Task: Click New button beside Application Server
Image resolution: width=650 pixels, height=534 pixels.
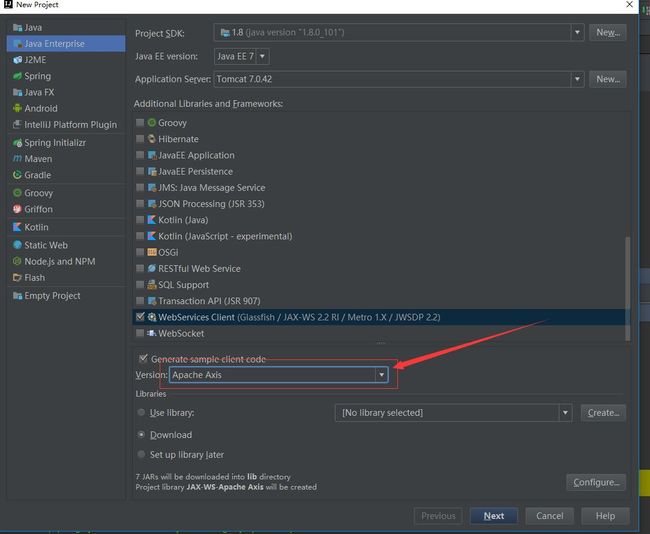Action: [x=608, y=79]
